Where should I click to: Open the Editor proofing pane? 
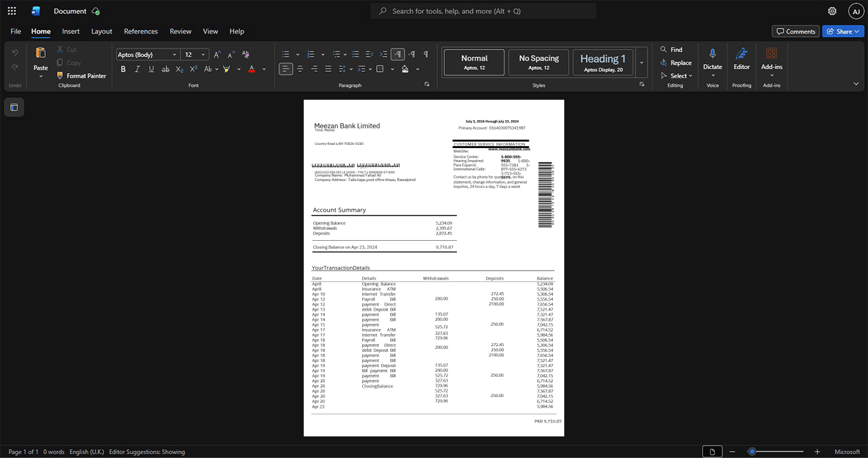point(742,59)
